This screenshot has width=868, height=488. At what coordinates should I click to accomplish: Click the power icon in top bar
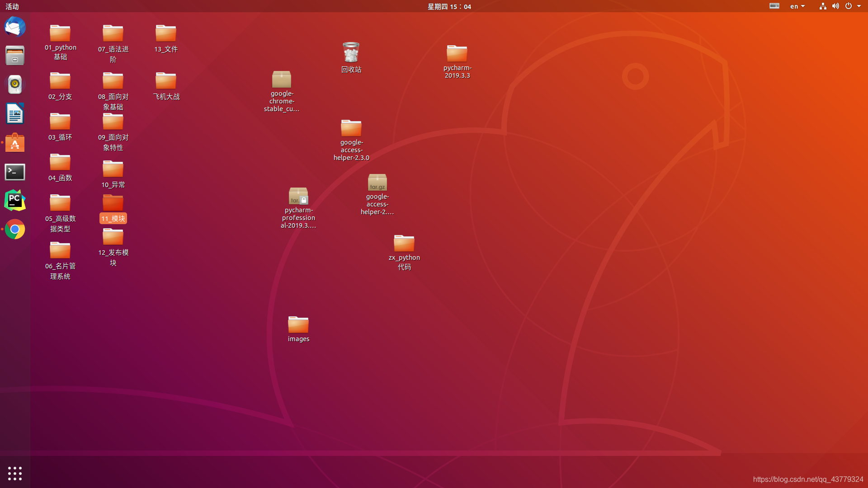tap(848, 6)
